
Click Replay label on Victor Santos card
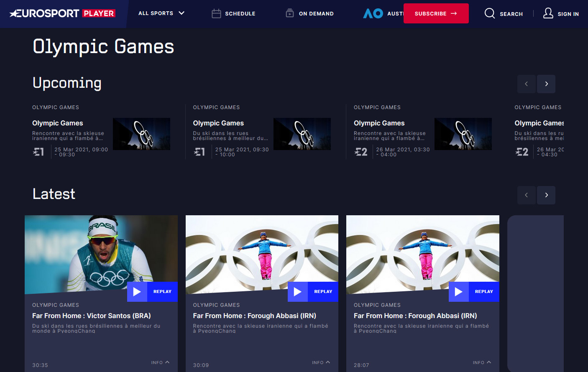162,292
